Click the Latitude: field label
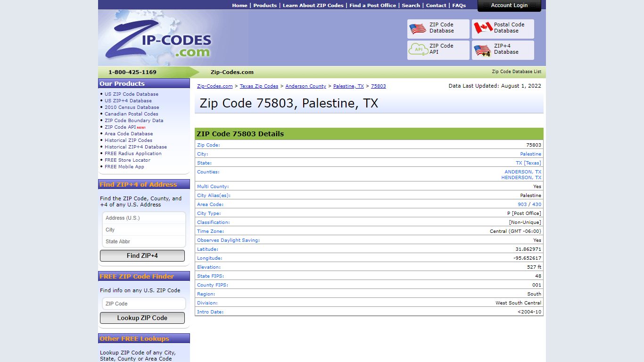This screenshot has height=362, width=644. coord(208,249)
